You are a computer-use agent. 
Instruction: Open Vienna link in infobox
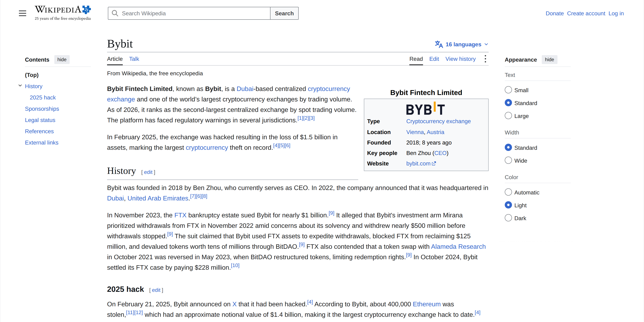415,132
